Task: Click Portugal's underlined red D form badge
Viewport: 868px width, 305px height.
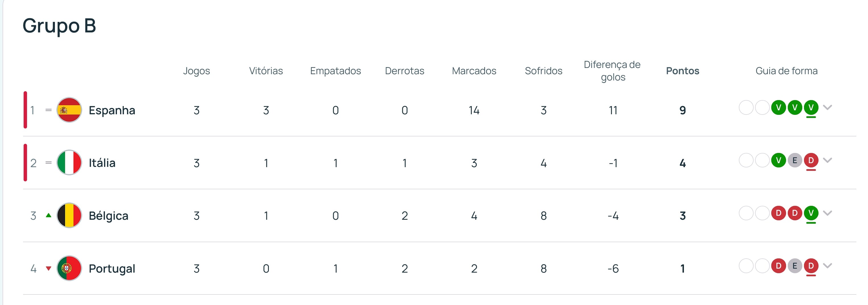Action: [811, 266]
